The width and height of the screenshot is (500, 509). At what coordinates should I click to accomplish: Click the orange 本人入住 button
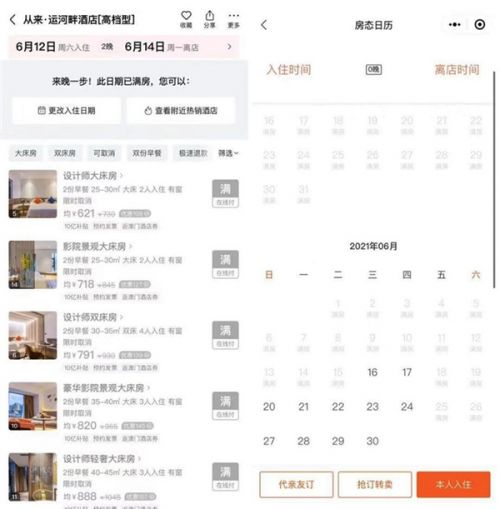[453, 484]
